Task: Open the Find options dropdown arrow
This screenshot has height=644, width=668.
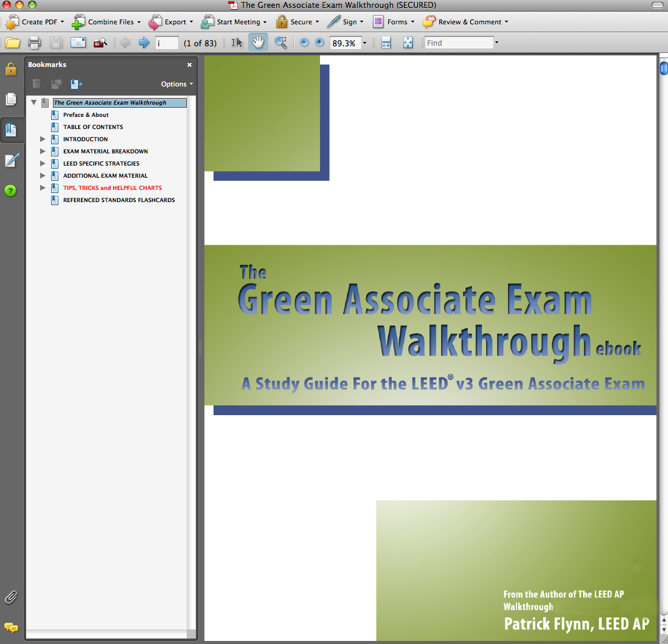Action: click(496, 43)
